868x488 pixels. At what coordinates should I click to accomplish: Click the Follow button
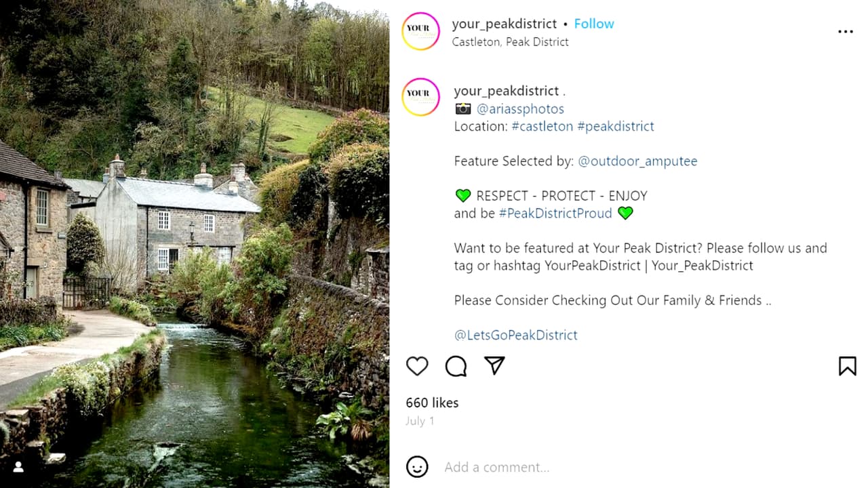[594, 24]
